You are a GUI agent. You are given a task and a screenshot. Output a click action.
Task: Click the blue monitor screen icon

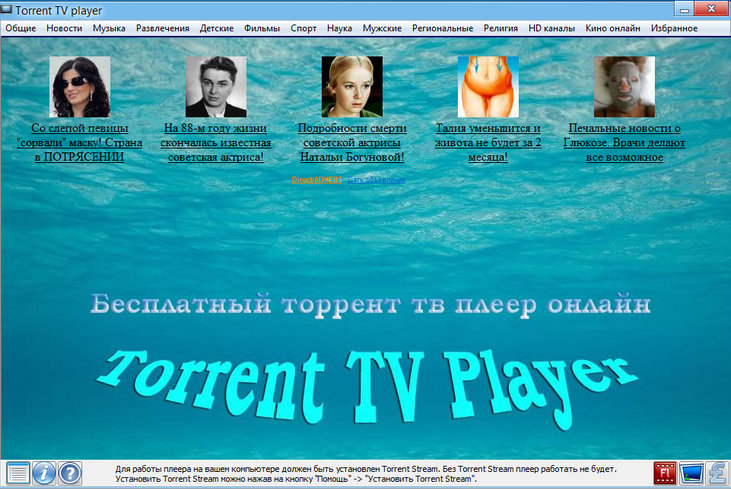click(691, 474)
